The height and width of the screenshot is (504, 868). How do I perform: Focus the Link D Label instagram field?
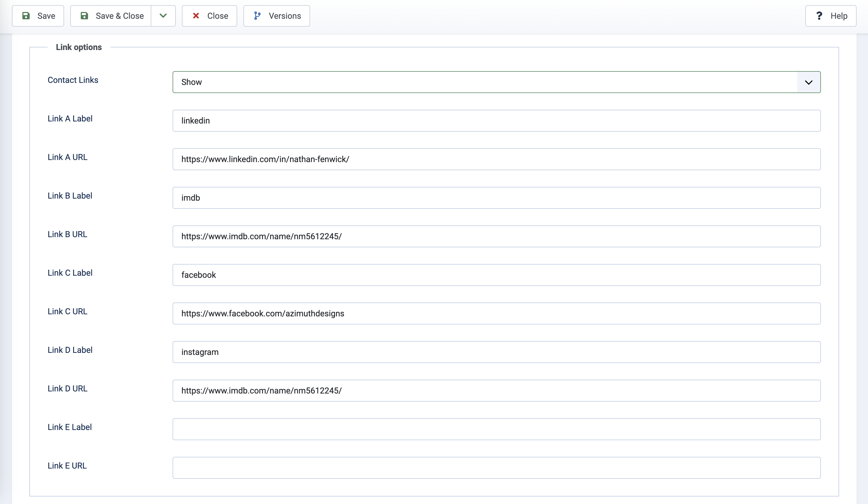pos(496,352)
